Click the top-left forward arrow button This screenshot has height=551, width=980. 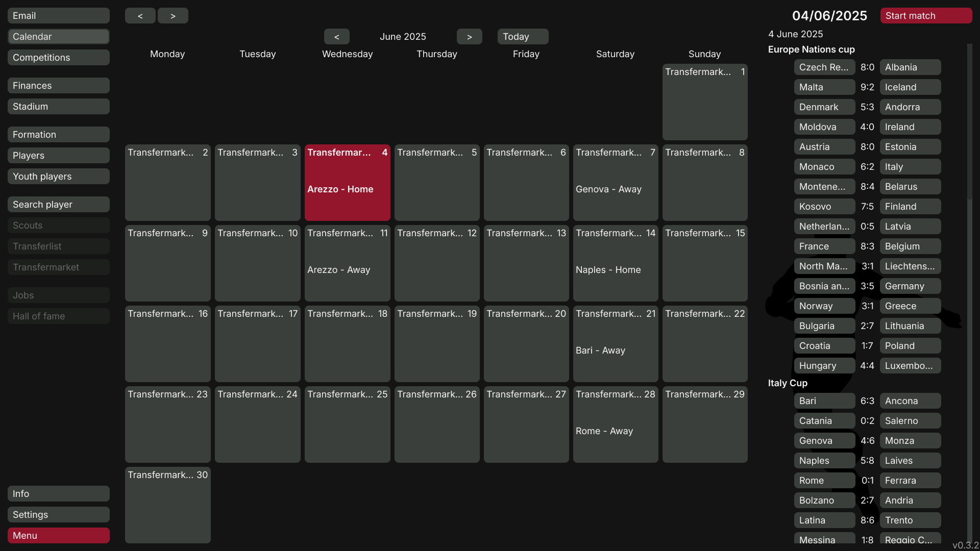coord(173,16)
